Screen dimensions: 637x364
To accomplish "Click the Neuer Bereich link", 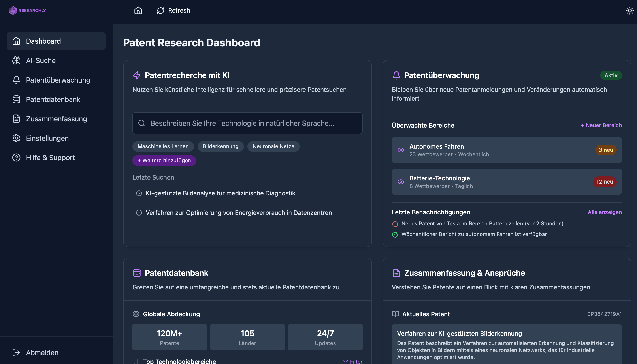I will click(x=601, y=125).
